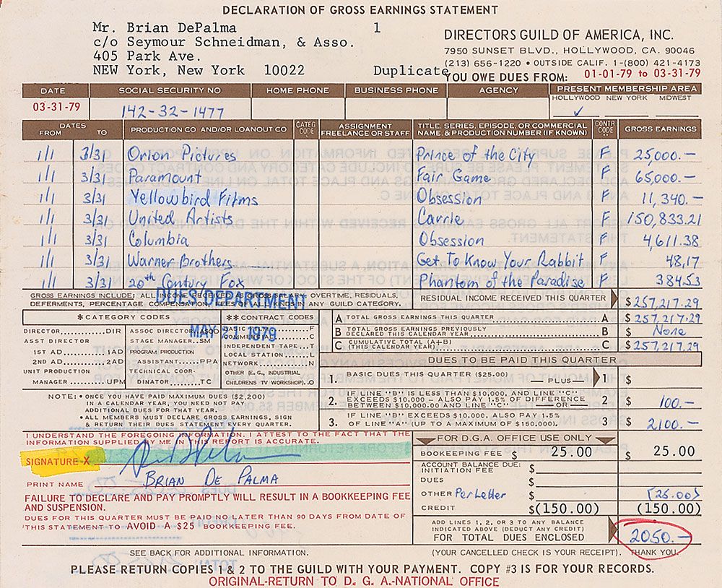Screen dimensions: 722x588
Task: Click the arrow beside Residual Income Received
Action: 614,298
